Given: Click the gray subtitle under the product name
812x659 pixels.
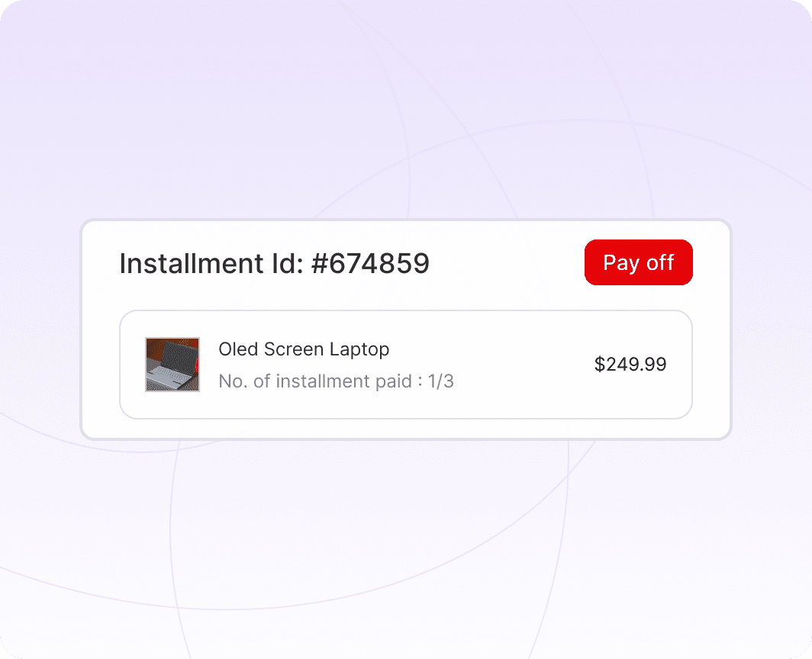Looking at the screenshot, I should (x=337, y=381).
